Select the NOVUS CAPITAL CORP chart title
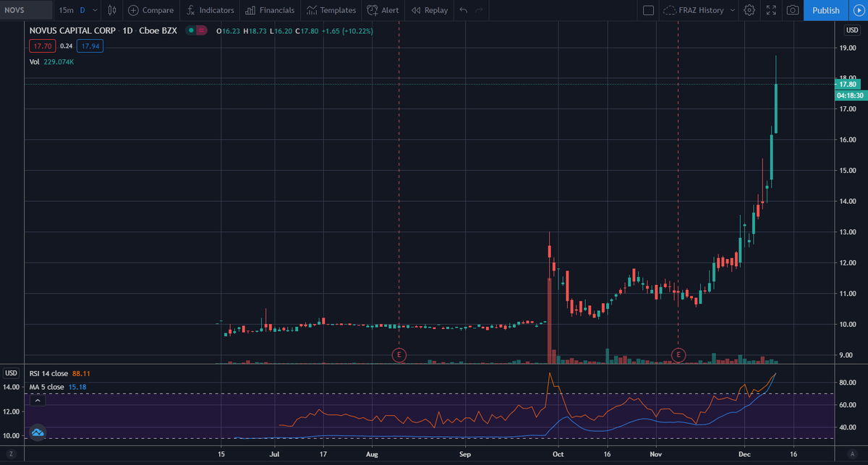Image resolution: width=868 pixels, height=465 pixels. point(74,30)
